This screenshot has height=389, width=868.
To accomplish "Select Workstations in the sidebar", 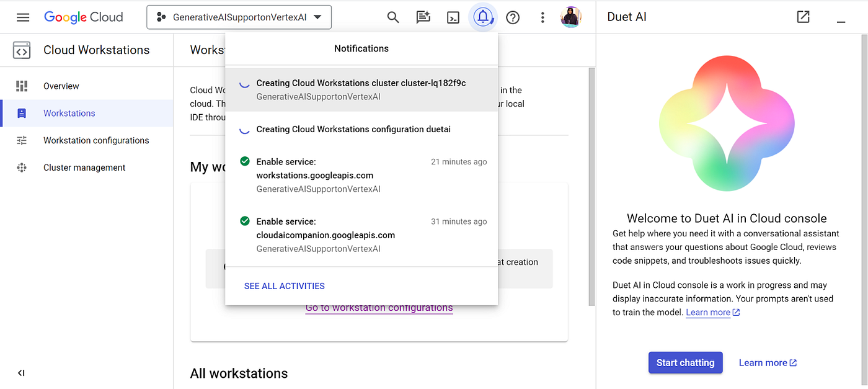I will coord(87,114).
